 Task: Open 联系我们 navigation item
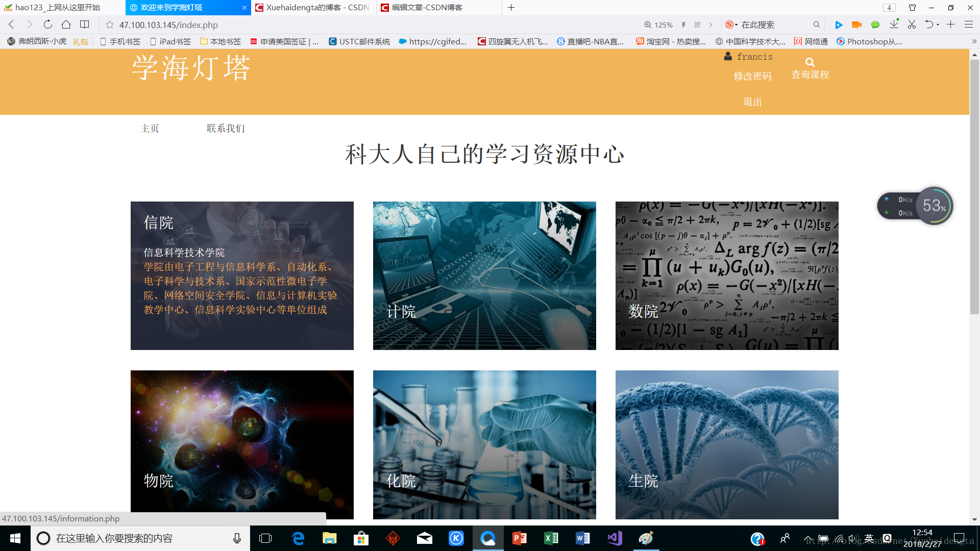[x=226, y=128]
